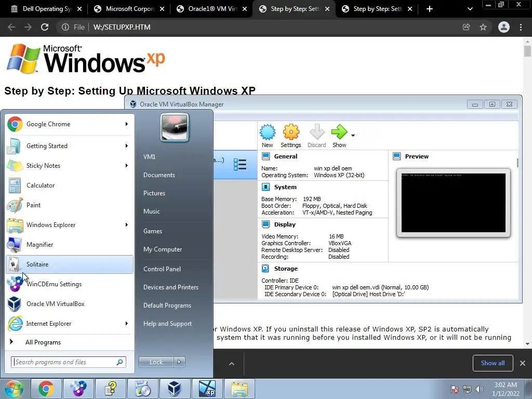Open Pictures from Start menu
Image resolution: width=532 pixels, height=399 pixels.
[154, 193]
